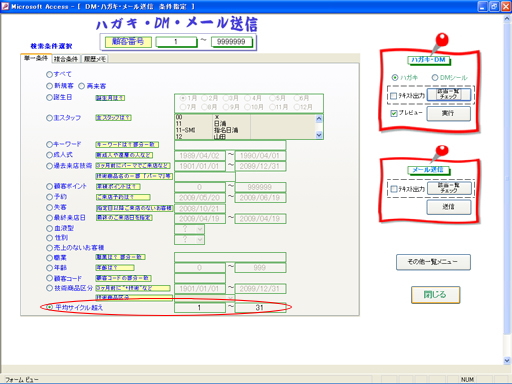This screenshot has width=512, height=384.
Task: Click the 平均サイクル end field showing 31
Action: click(x=260, y=307)
